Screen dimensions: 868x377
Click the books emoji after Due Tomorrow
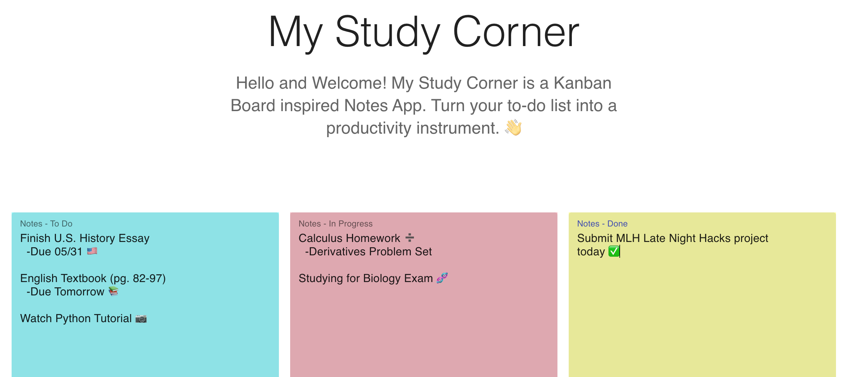point(113,291)
